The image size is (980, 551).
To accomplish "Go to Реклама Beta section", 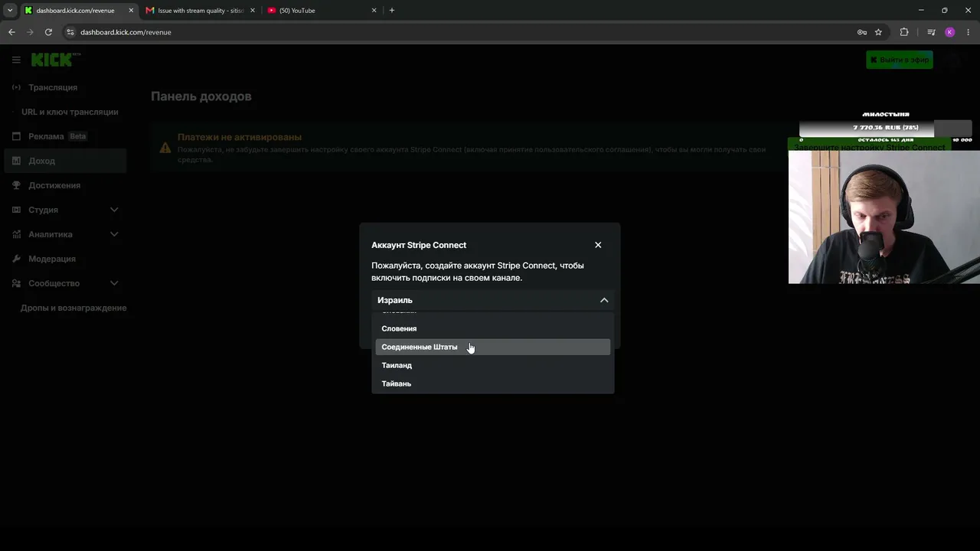I will click(66, 136).
